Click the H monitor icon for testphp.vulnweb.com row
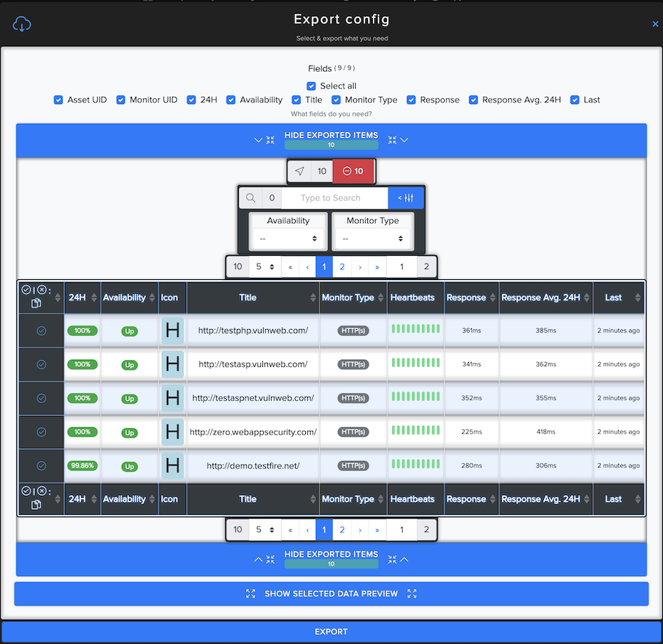 [171, 330]
